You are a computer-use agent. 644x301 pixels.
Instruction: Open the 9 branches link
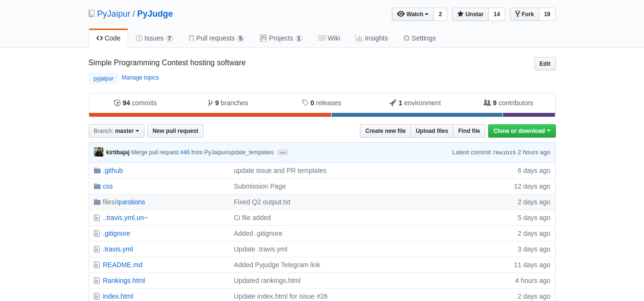(x=228, y=103)
